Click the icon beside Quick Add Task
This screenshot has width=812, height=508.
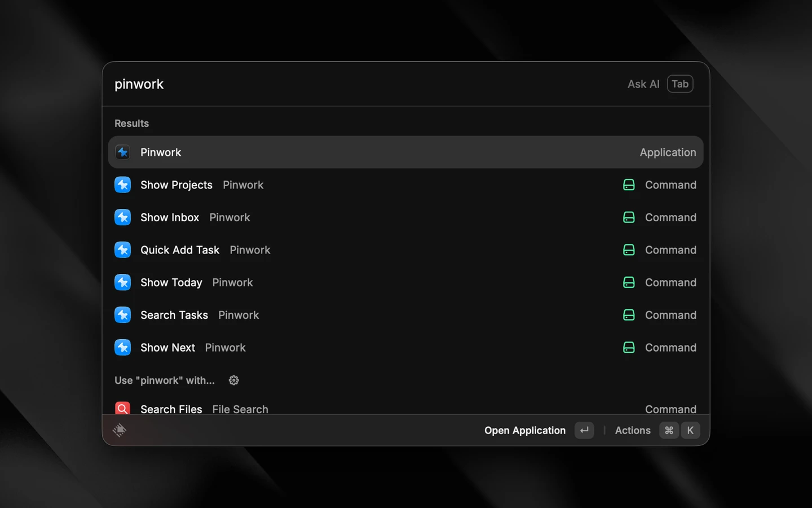pos(122,250)
